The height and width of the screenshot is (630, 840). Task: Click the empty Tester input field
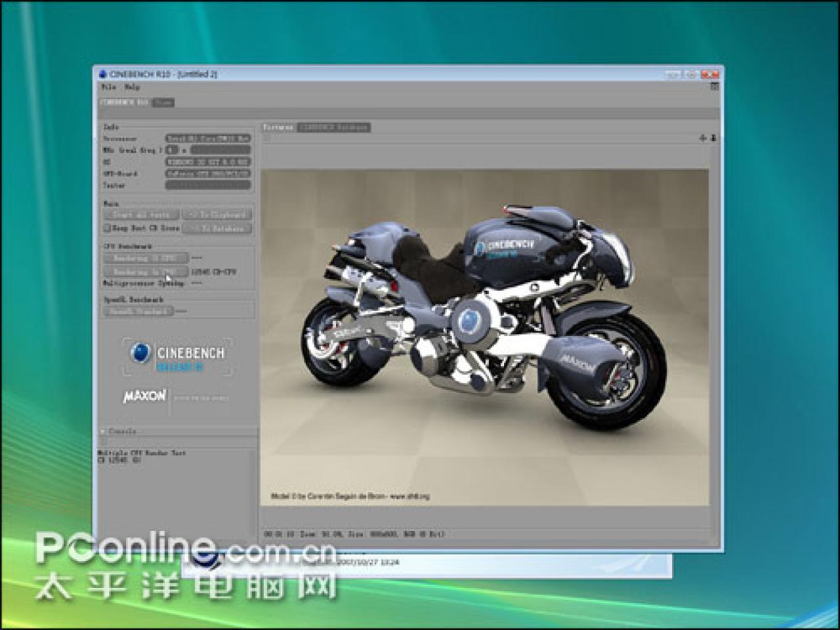208,186
